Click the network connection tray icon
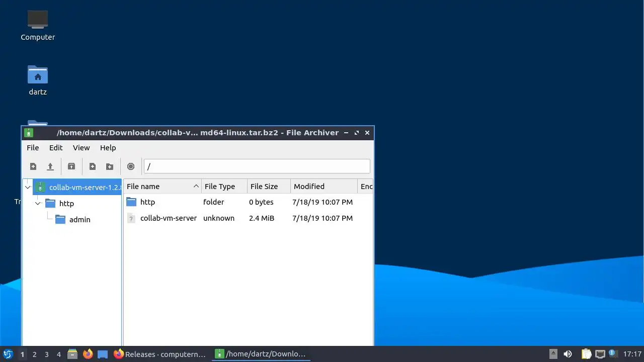The image size is (644, 362). pos(600,354)
